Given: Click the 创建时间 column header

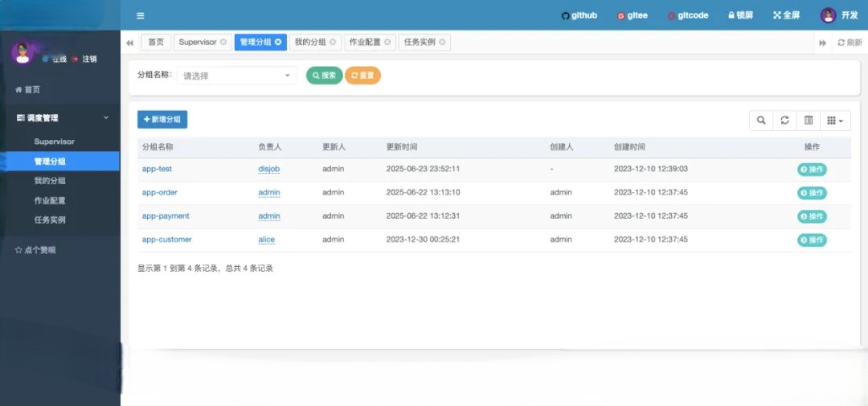Looking at the screenshot, I should point(629,147).
